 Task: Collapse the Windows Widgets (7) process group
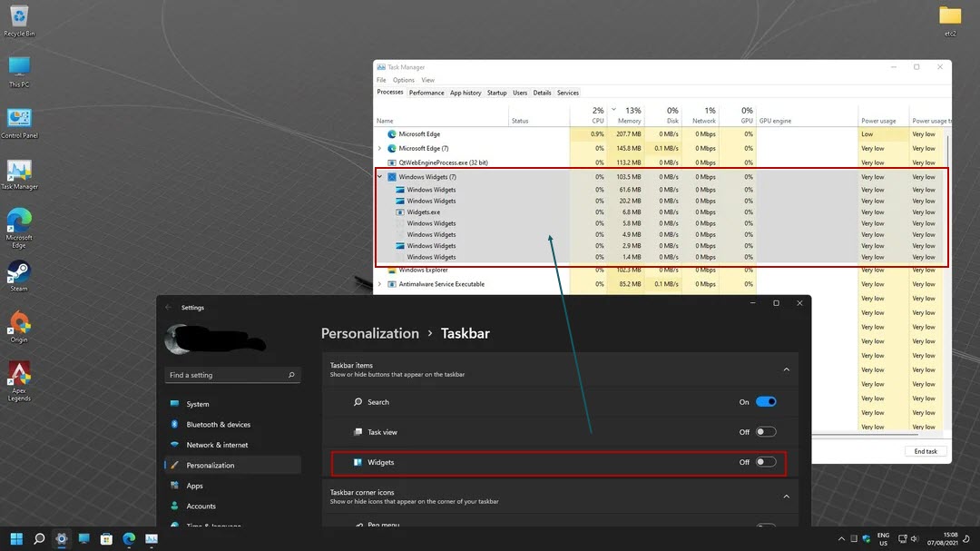(x=379, y=176)
